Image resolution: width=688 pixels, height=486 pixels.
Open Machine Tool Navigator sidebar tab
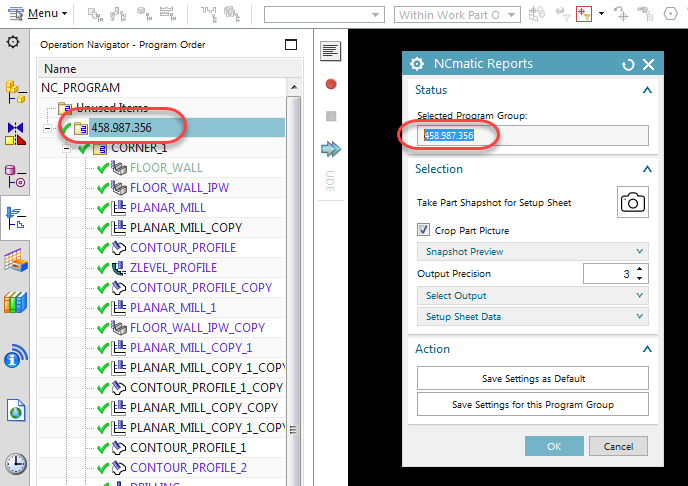pos(15,176)
